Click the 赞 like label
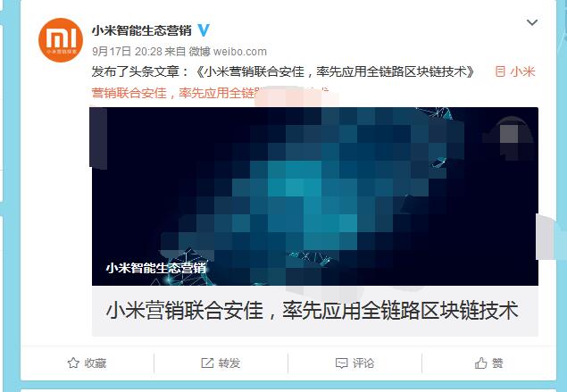This screenshot has width=567, height=392. 497,363
